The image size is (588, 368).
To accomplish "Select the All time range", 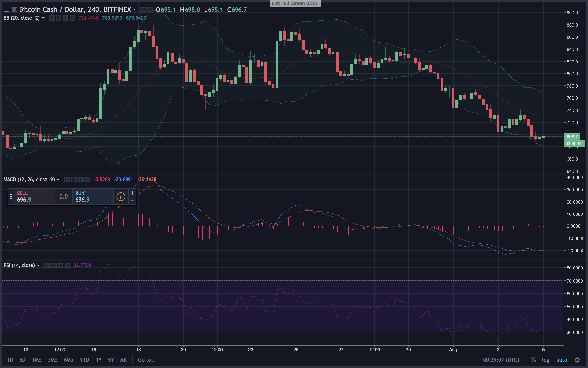I will coord(124,360).
